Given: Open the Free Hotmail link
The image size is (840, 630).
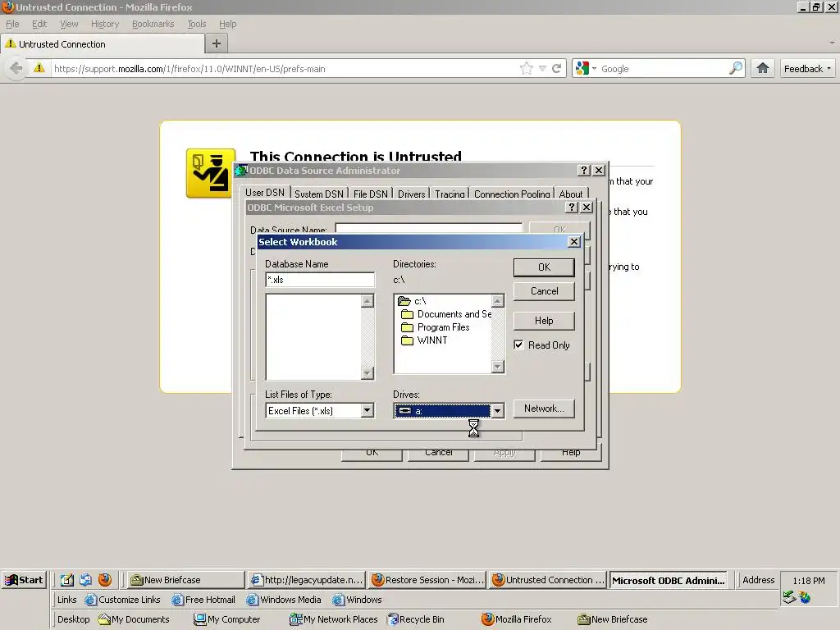Looking at the screenshot, I should pos(203,600).
